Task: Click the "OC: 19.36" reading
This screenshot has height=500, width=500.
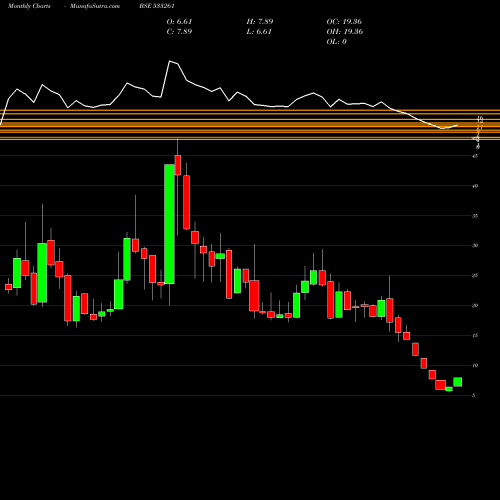Action: tap(344, 22)
